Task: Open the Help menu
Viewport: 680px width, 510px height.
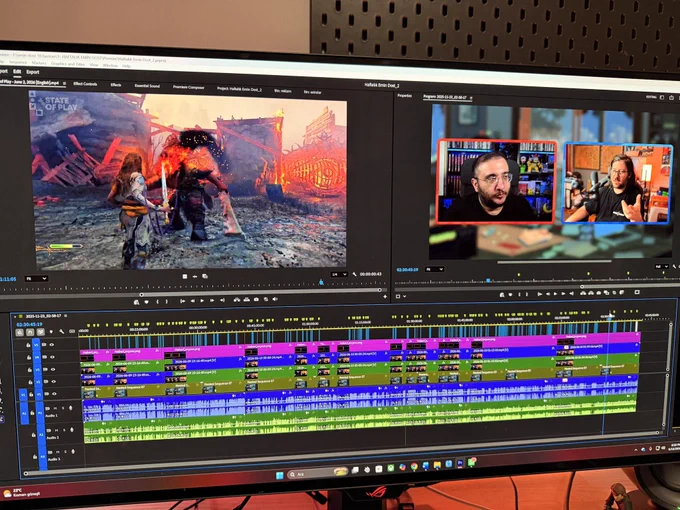Action: [x=126, y=66]
